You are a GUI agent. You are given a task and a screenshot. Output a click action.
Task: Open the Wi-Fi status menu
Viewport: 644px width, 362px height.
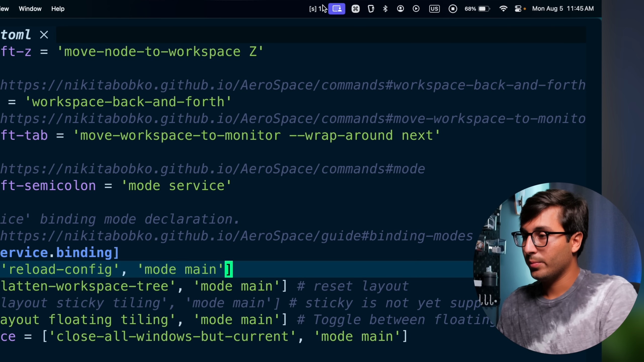503,9
